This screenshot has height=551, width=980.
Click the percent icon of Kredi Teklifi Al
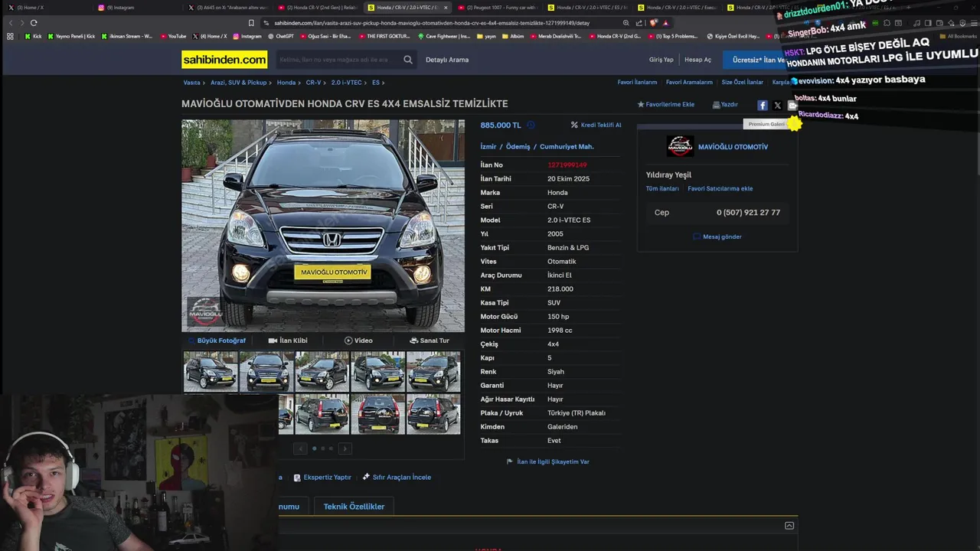point(574,125)
